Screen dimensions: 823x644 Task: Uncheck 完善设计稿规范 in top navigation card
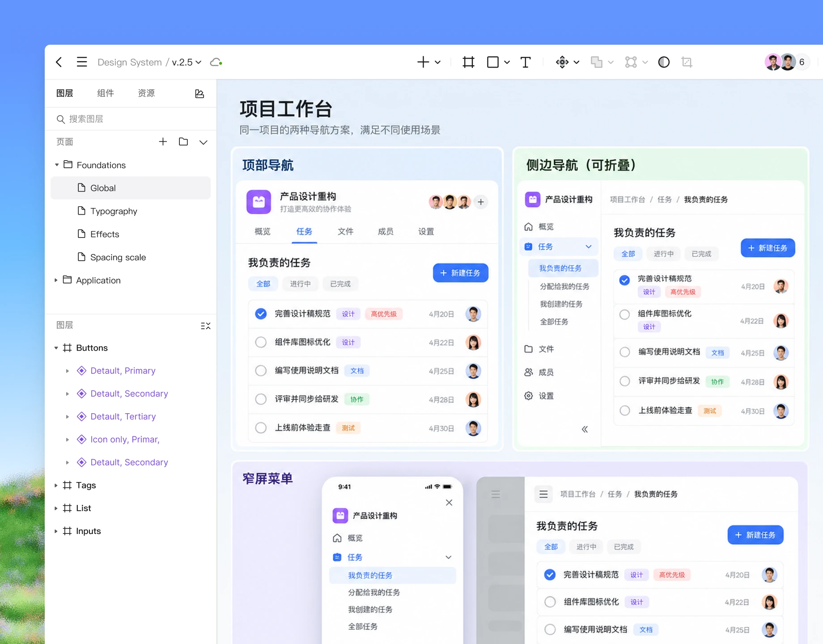tap(261, 314)
